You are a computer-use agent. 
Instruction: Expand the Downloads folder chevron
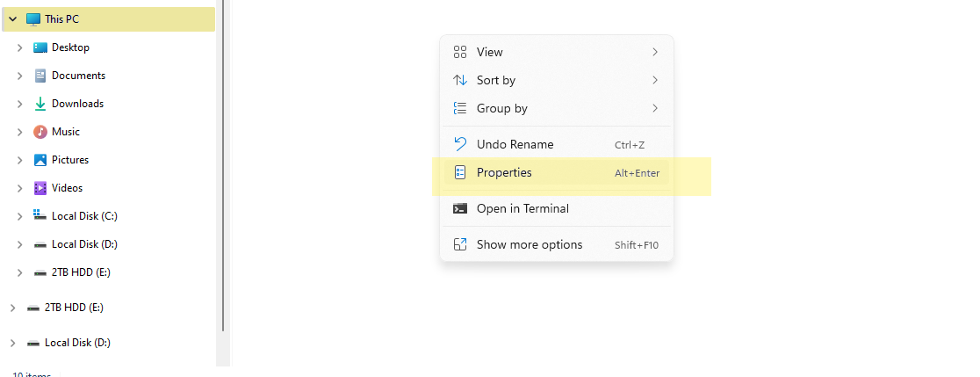pos(20,104)
